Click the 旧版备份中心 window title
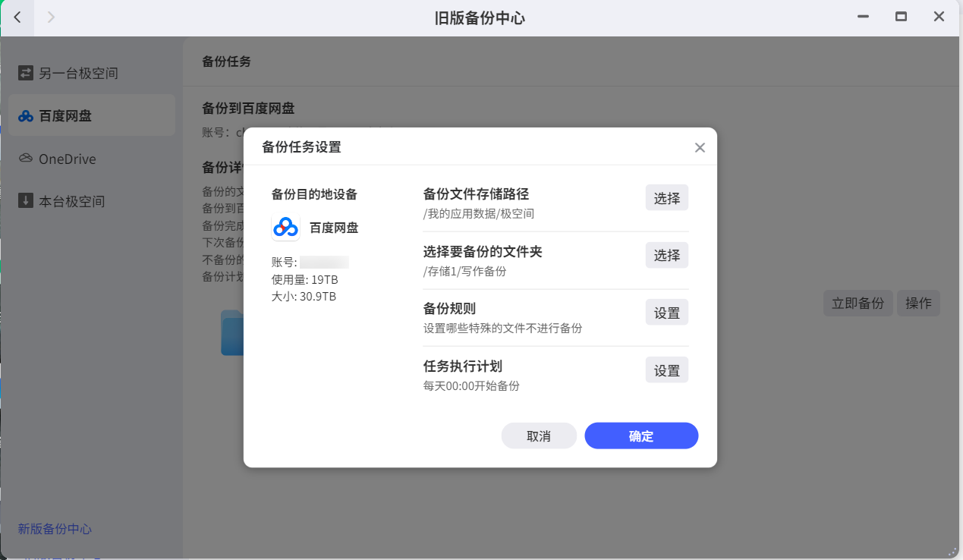 click(480, 17)
